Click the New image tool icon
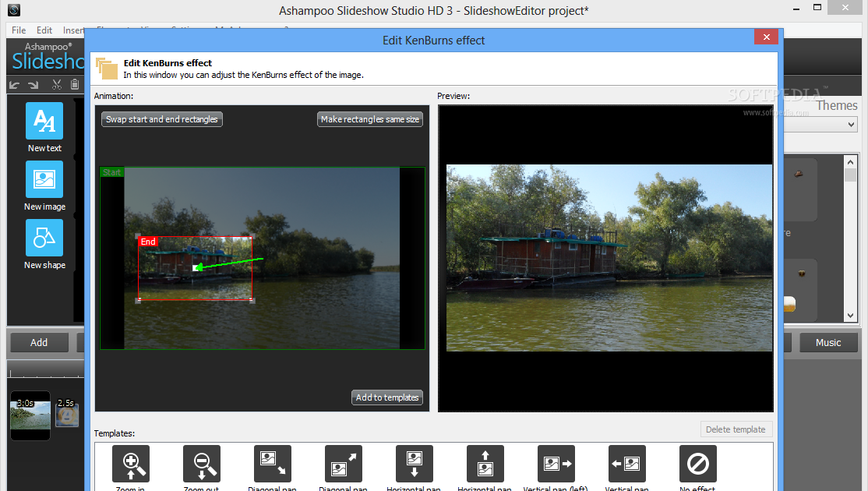The width and height of the screenshot is (868, 491). click(44, 179)
